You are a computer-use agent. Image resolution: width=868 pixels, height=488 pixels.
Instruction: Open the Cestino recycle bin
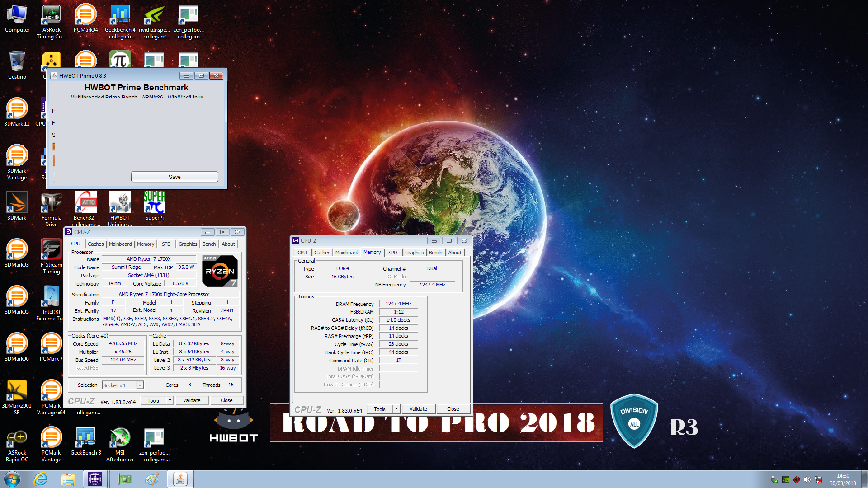click(x=17, y=66)
